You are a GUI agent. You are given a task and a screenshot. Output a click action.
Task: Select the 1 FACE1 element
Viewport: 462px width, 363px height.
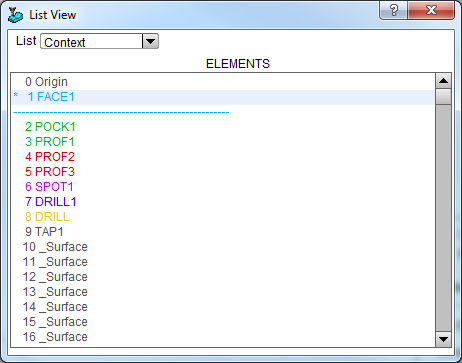click(x=223, y=97)
